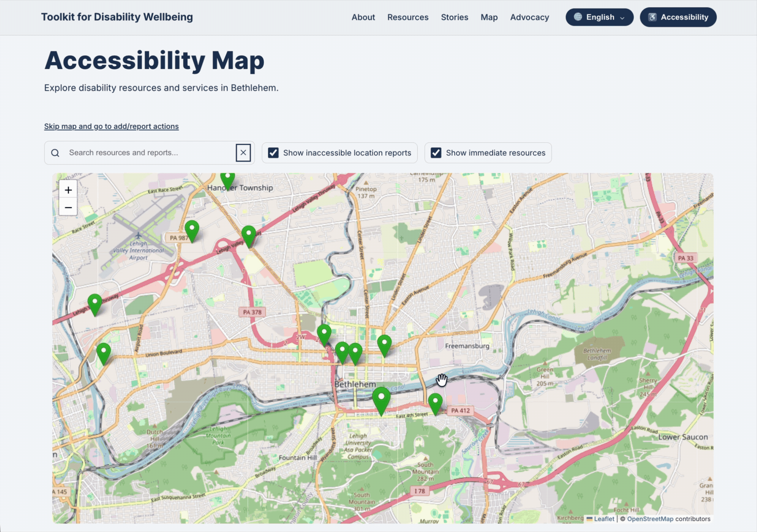The image size is (757, 532).
Task: Click the wheelchair icon on Accessibility button
Action: (652, 17)
